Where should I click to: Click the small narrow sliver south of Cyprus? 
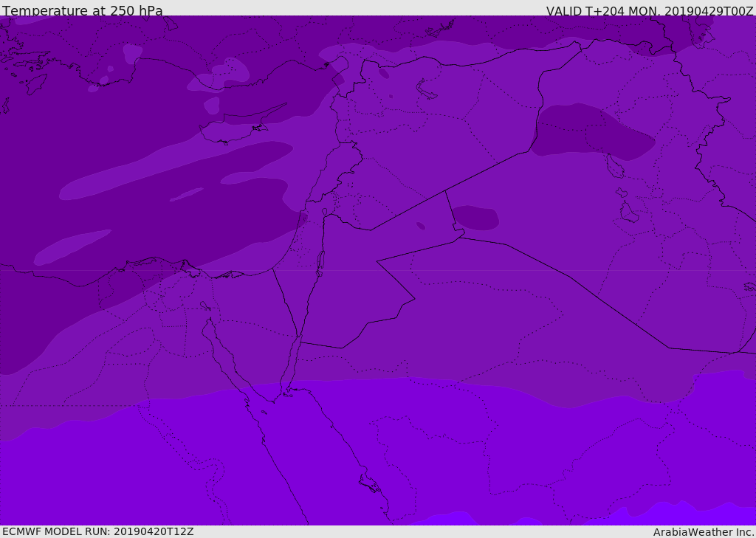[x=186, y=195]
